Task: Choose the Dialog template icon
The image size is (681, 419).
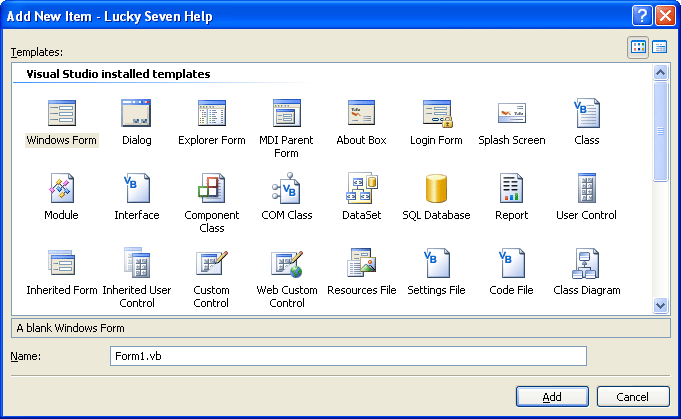Action: coord(137,113)
